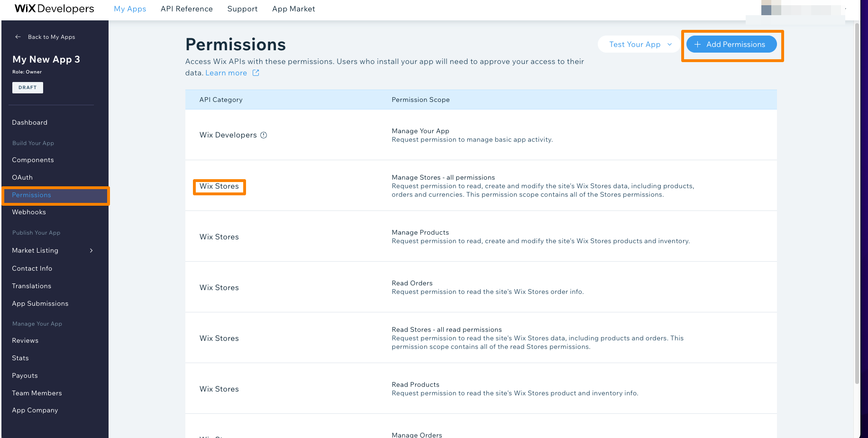
Task: Click the DRAFT status badge
Action: [27, 88]
